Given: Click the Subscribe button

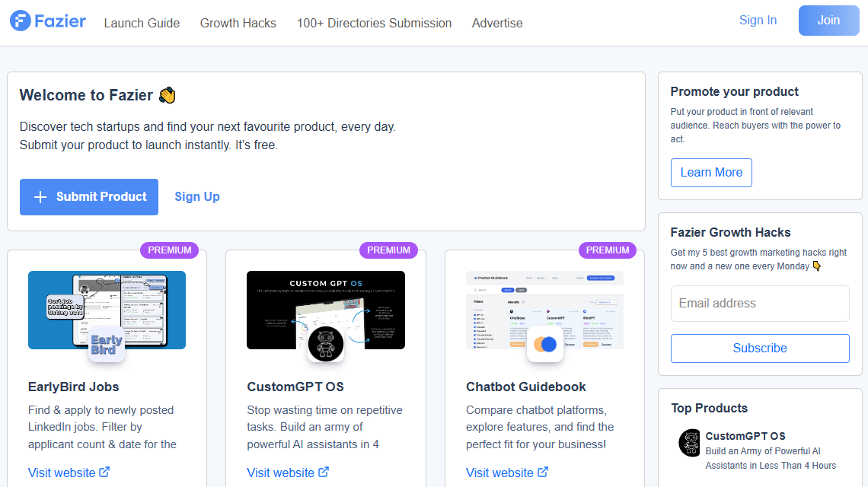Looking at the screenshot, I should point(760,348).
